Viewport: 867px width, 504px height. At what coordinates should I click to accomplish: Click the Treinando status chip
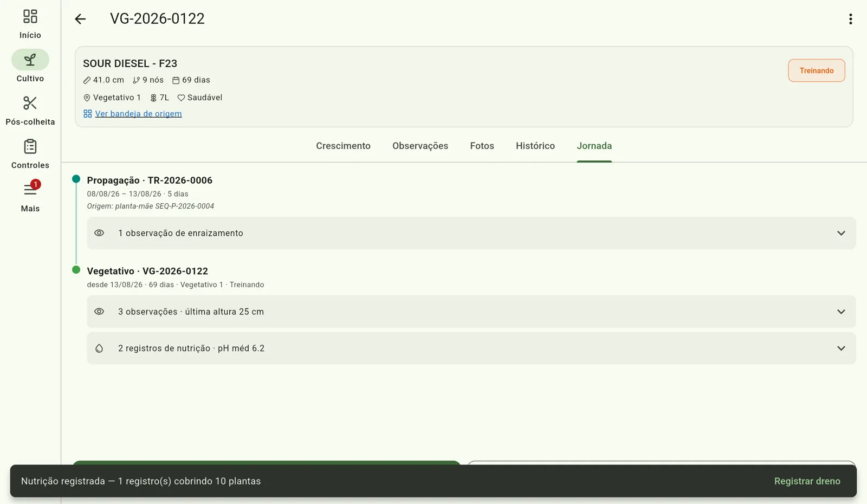click(x=816, y=70)
